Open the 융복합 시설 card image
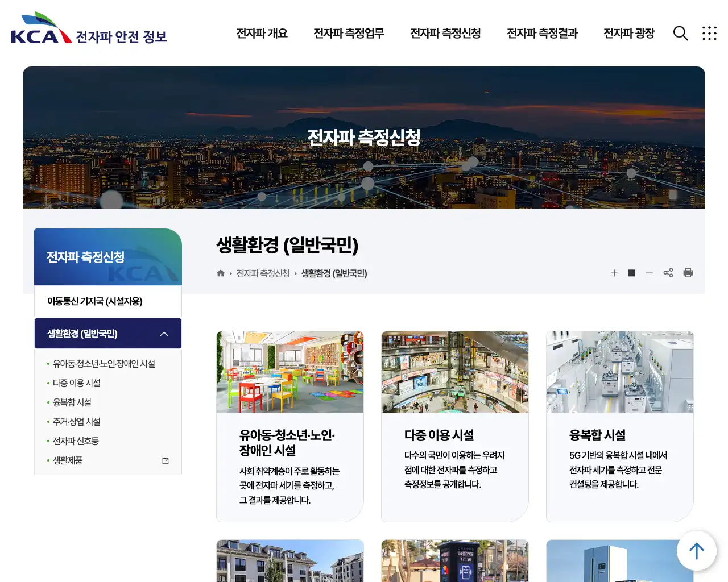Screen dimensions: 728x582 pos(619,372)
